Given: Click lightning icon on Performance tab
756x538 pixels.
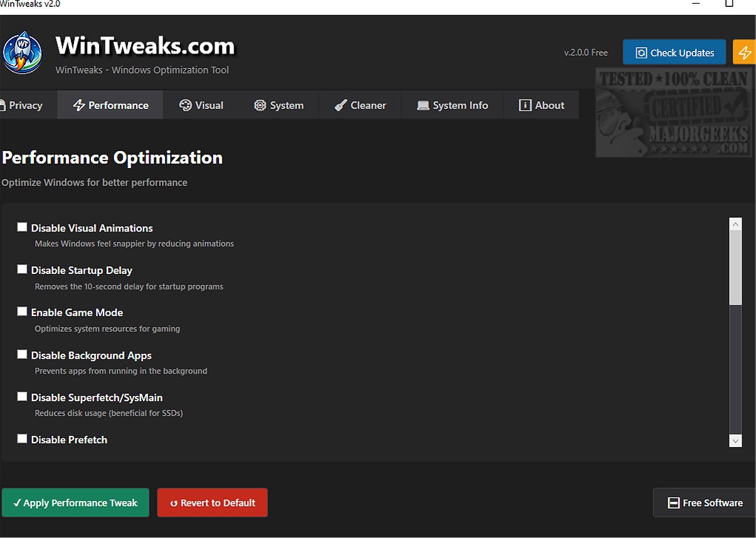Looking at the screenshot, I should point(79,105).
